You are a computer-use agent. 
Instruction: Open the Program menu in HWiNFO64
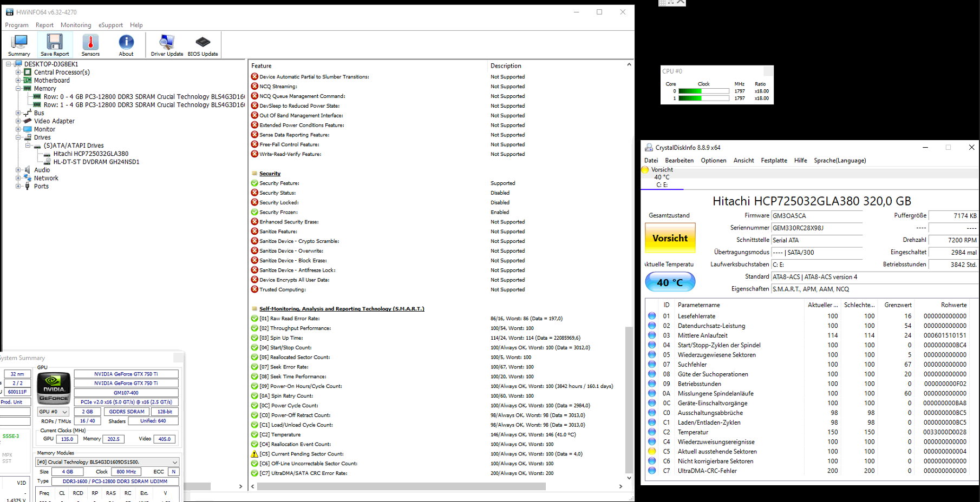tap(17, 25)
